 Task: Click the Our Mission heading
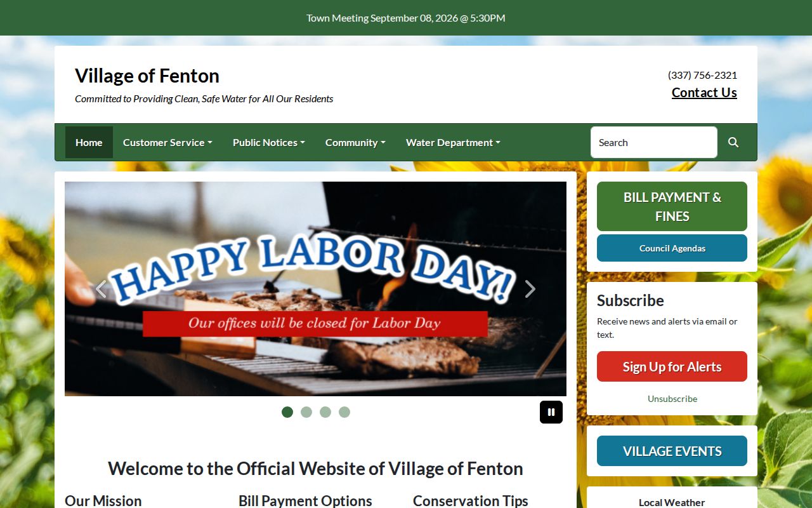tap(103, 500)
